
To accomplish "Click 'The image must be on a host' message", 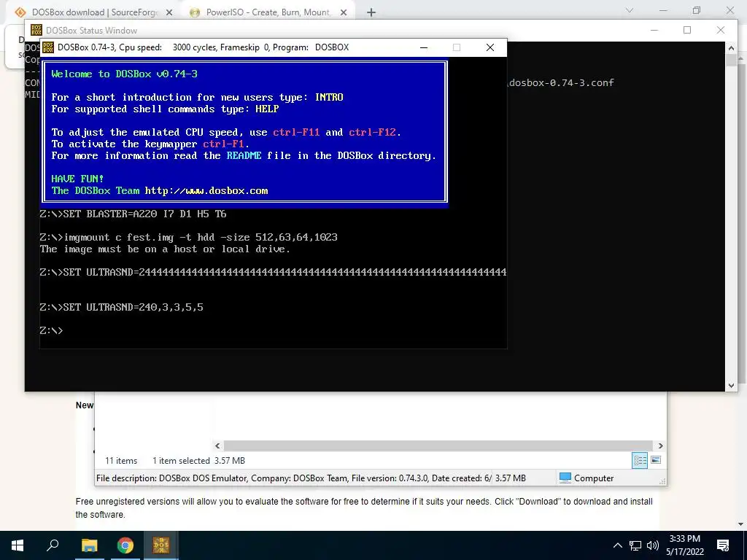I will click(165, 249).
